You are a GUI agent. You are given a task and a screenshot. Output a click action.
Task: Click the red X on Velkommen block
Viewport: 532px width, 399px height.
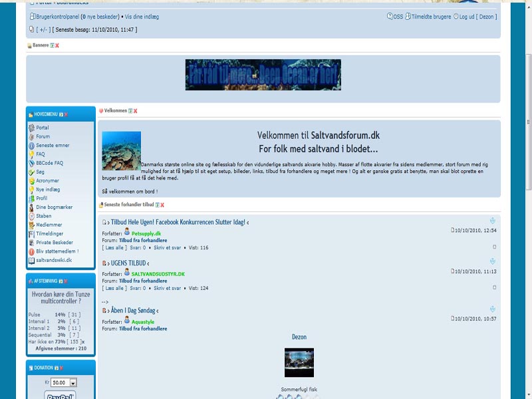tap(136, 111)
